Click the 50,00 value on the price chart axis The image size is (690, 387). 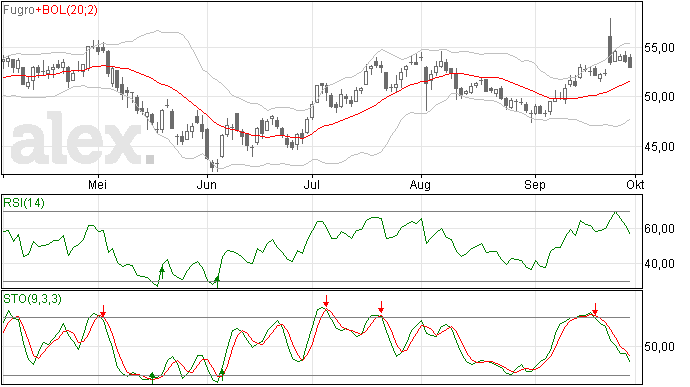coord(659,97)
